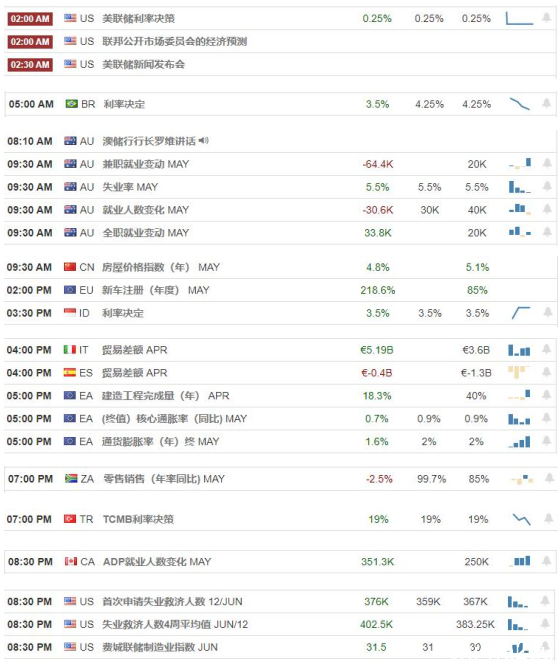558x663 pixels.
Task: Click alert bell for ADP就业人数变化 MAY
Action: (x=546, y=561)
